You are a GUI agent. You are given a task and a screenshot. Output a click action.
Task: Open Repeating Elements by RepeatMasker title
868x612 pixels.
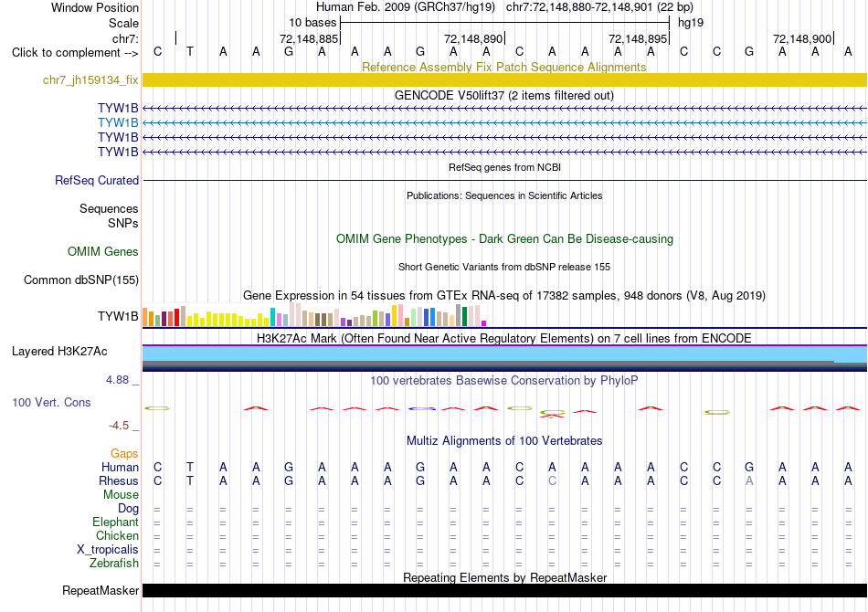coord(504,577)
